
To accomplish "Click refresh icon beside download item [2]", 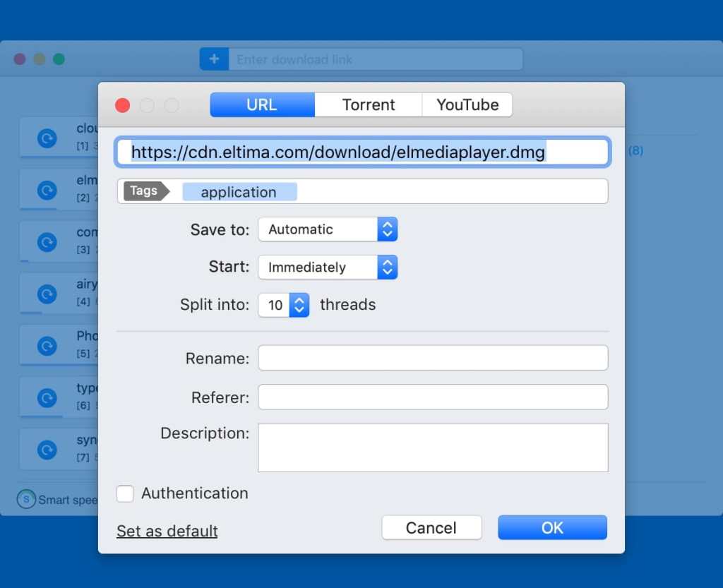I will (x=47, y=190).
